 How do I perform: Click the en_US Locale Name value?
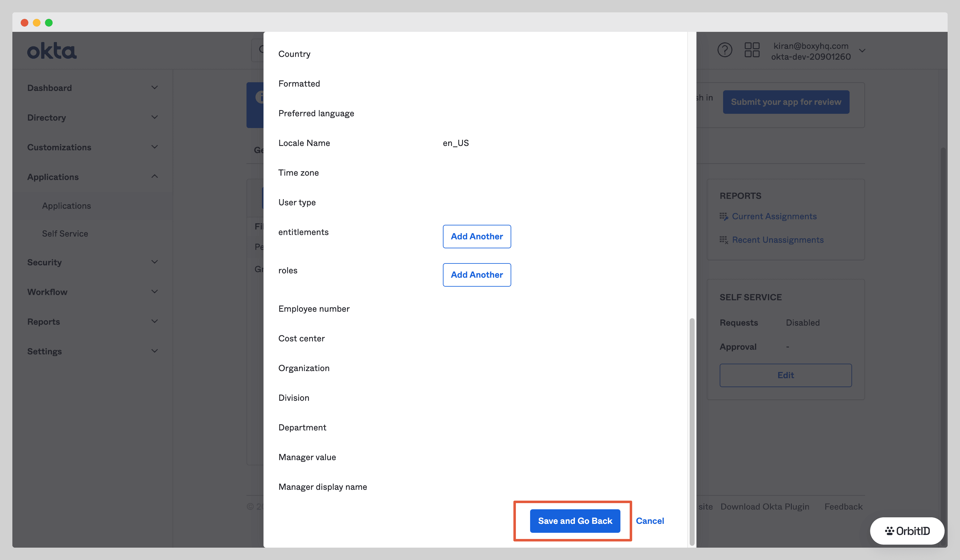[x=456, y=143]
